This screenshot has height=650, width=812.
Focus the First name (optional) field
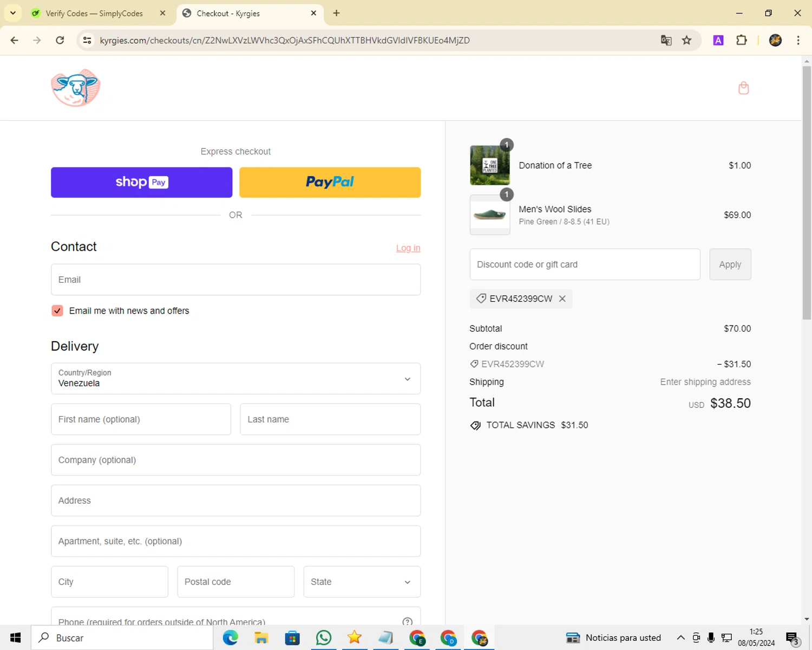(141, 419)
